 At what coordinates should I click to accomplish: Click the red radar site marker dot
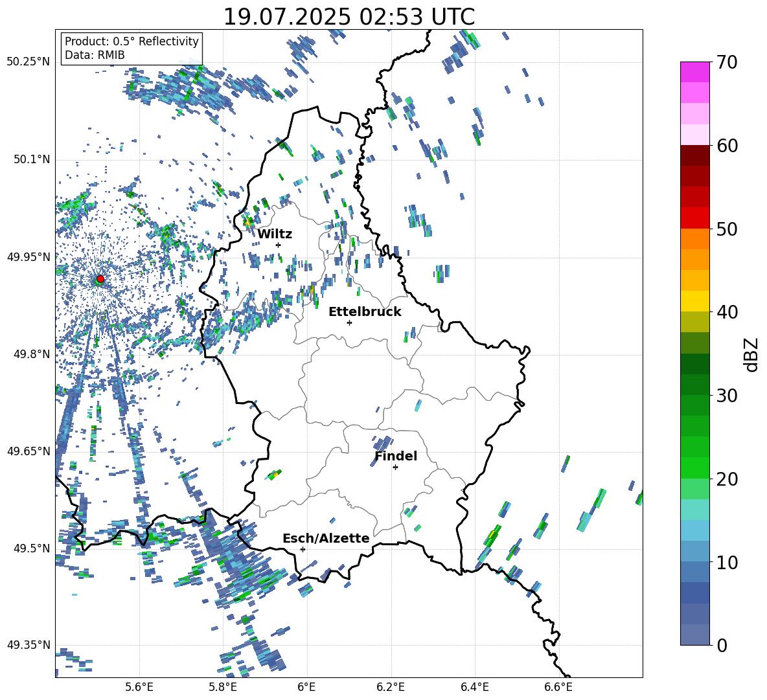pyautogui.click(x=100, y=279)
